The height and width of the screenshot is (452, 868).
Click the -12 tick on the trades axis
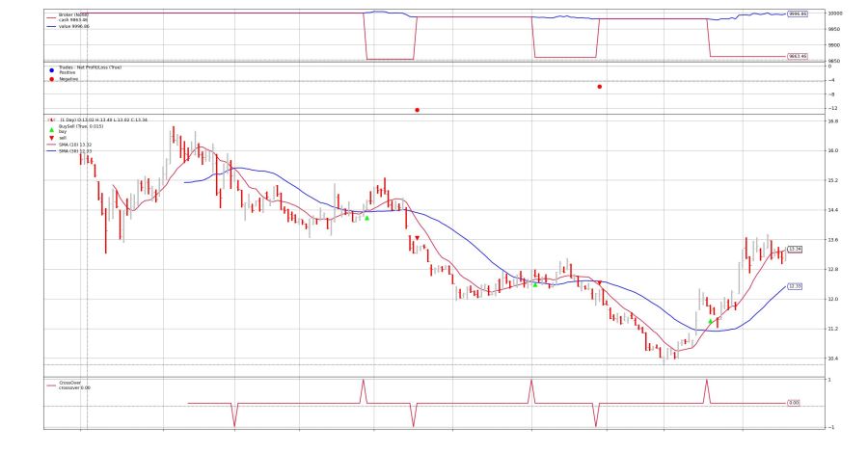point(832,109)
